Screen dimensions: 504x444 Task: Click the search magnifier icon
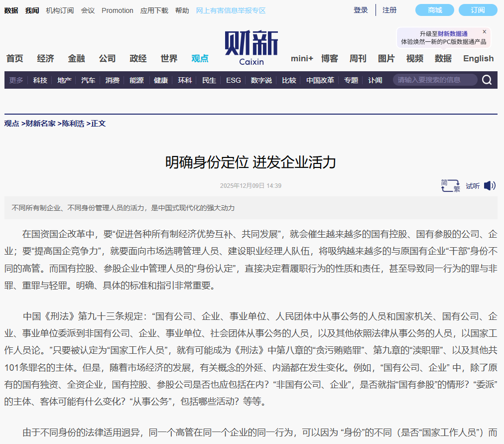click(x=487, y=80)
